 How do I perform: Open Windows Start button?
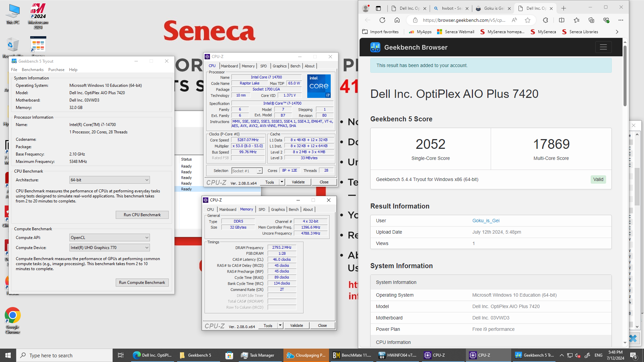point(8,355)
